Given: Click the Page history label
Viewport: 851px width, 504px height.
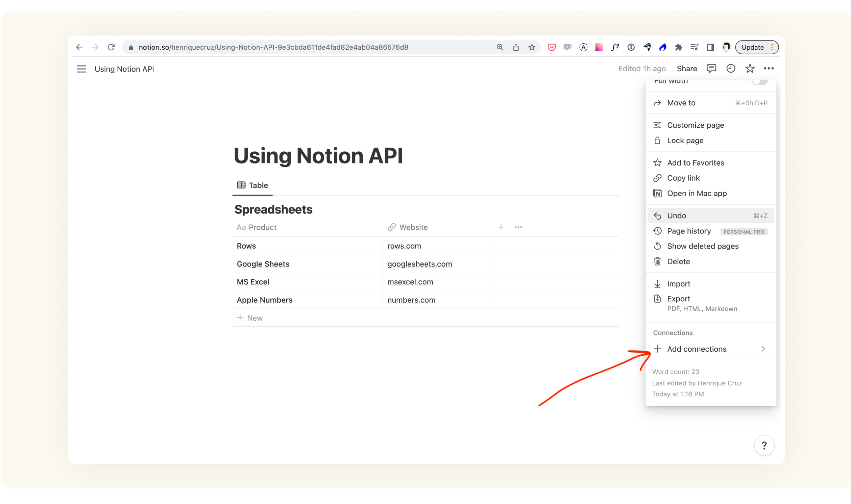Looking at the screenshot, I should coord(689,231).
